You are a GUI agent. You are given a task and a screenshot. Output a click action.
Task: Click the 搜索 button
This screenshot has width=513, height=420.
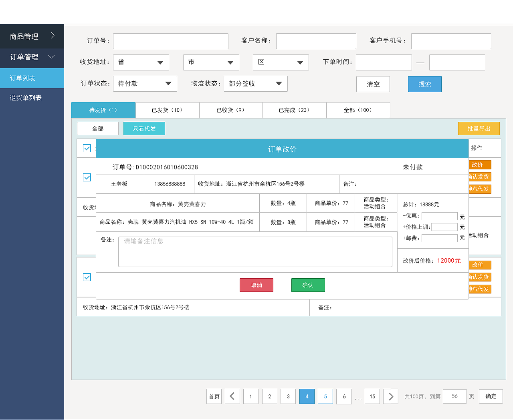[425, 84]
